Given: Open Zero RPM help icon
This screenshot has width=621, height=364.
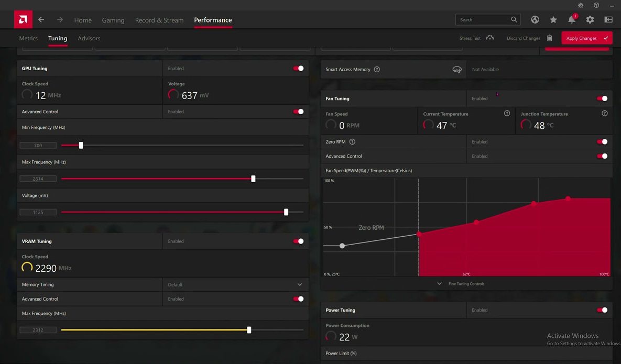Looking at the screenshot, I should tap(352, 141).
